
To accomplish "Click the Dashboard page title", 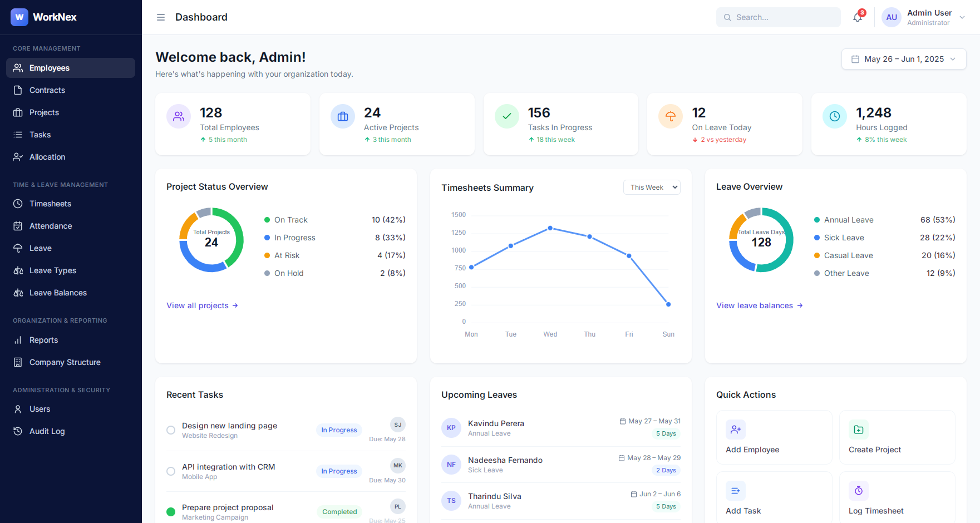I will (201, 17).
